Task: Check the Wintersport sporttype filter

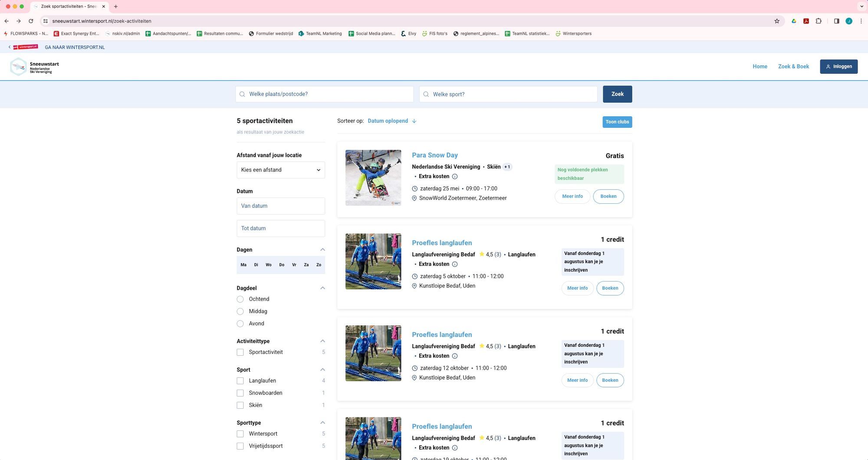Action: click(x=240, y=434)
